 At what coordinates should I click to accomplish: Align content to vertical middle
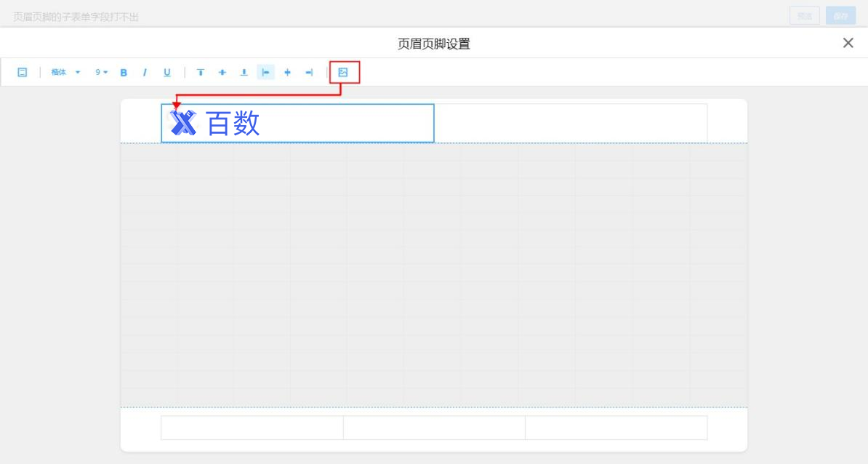pyautogui.click(x=222, y=72)
